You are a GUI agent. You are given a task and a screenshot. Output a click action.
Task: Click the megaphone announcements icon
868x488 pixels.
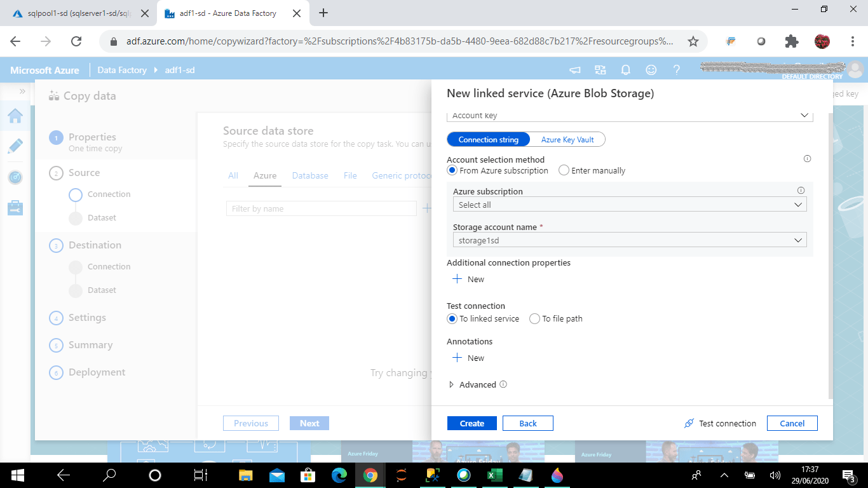click(x=574, y=70)
